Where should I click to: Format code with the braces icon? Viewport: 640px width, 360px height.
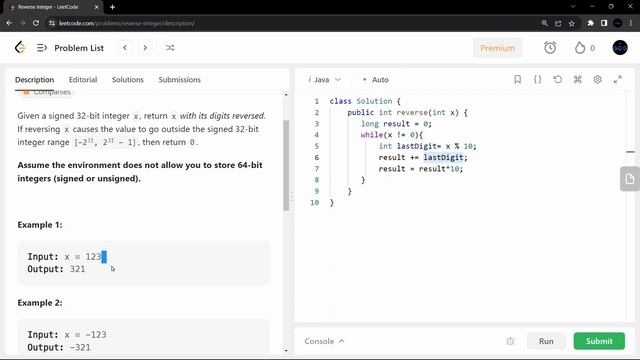[538, 79]
